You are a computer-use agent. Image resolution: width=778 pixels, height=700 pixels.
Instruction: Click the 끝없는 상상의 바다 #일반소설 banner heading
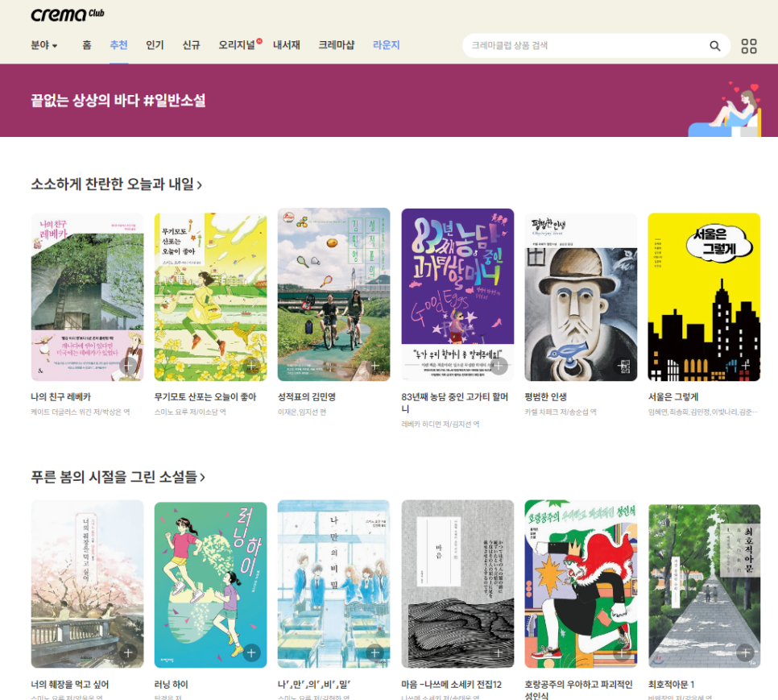click(118, 101)
